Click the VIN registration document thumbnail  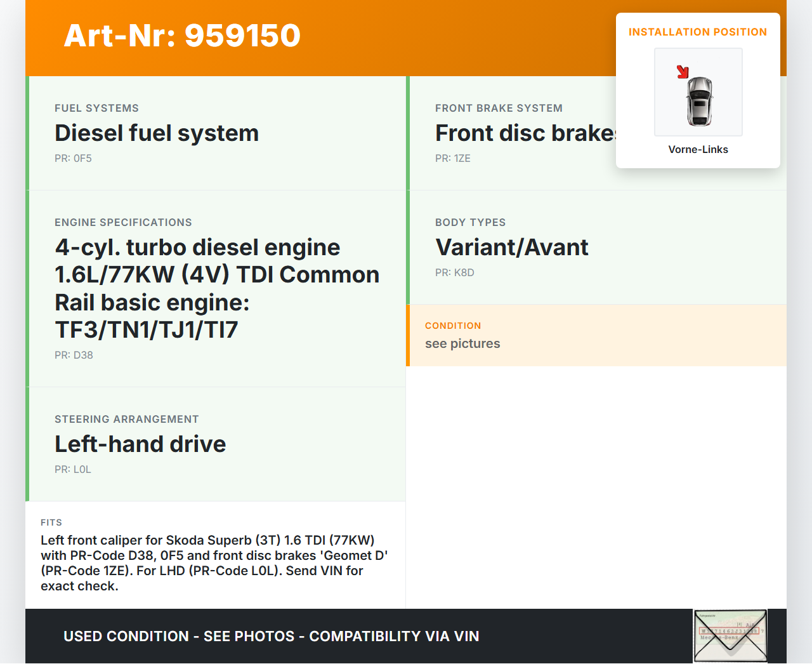click(x=730, y=635)
